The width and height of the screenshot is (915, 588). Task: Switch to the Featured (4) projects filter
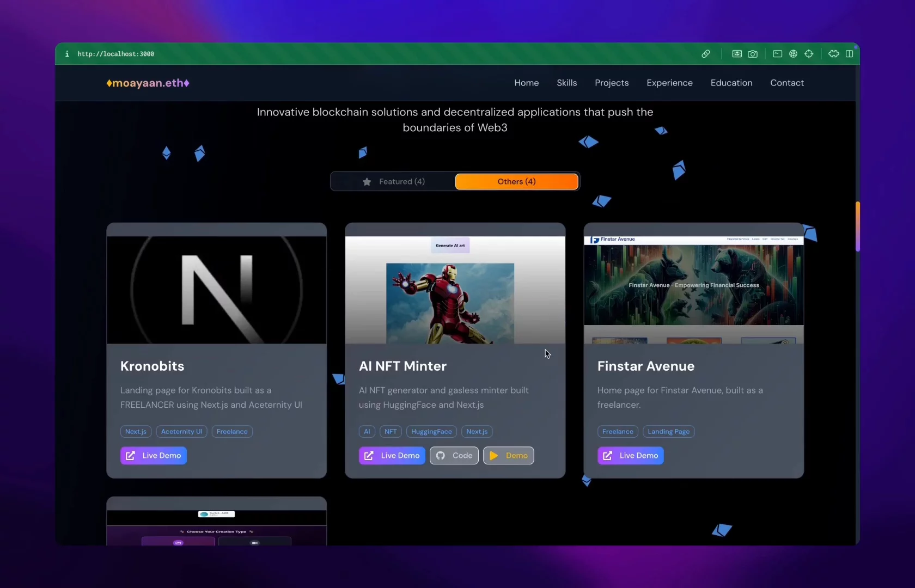click(401, 181)
